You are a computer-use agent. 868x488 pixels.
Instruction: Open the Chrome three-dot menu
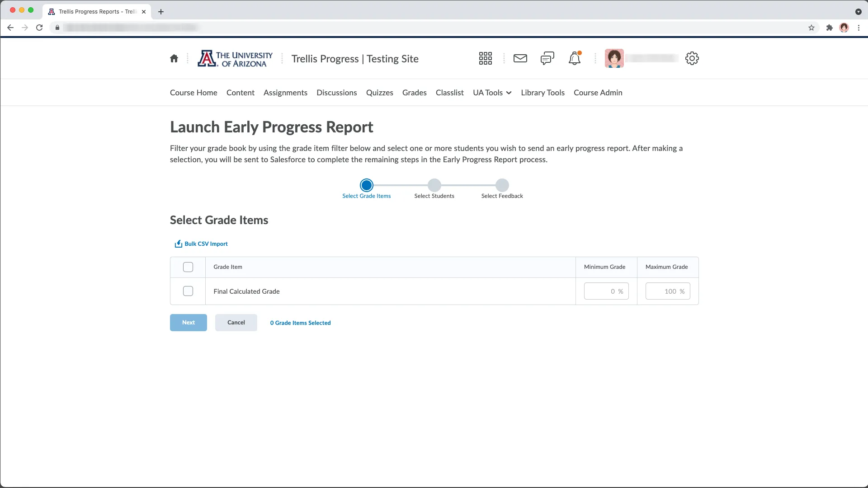pos(859,28)
